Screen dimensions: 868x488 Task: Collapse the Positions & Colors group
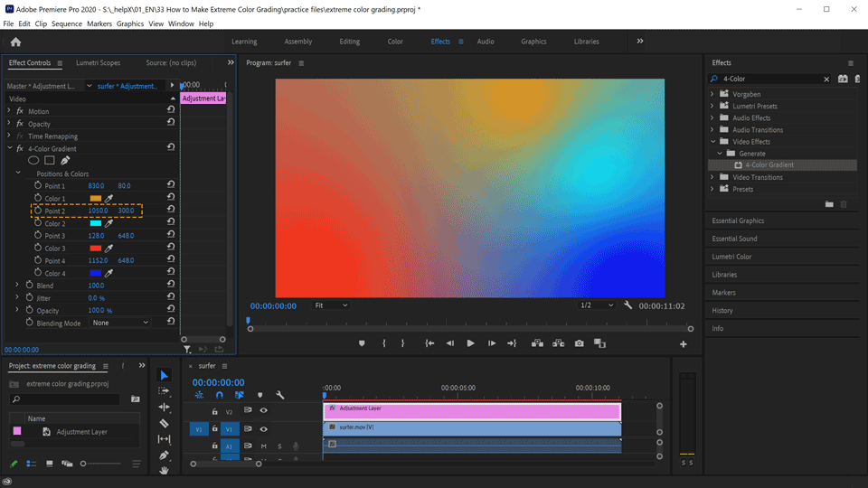coord(18,174)
